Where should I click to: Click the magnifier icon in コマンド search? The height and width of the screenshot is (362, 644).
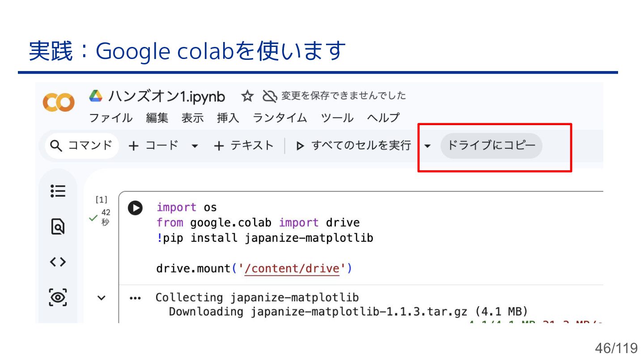click(x=56, y=146)
